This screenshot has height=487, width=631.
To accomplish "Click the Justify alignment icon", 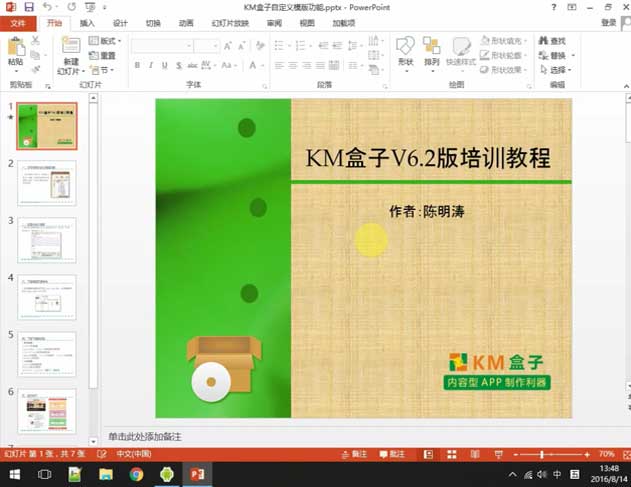I will point(320,65).
